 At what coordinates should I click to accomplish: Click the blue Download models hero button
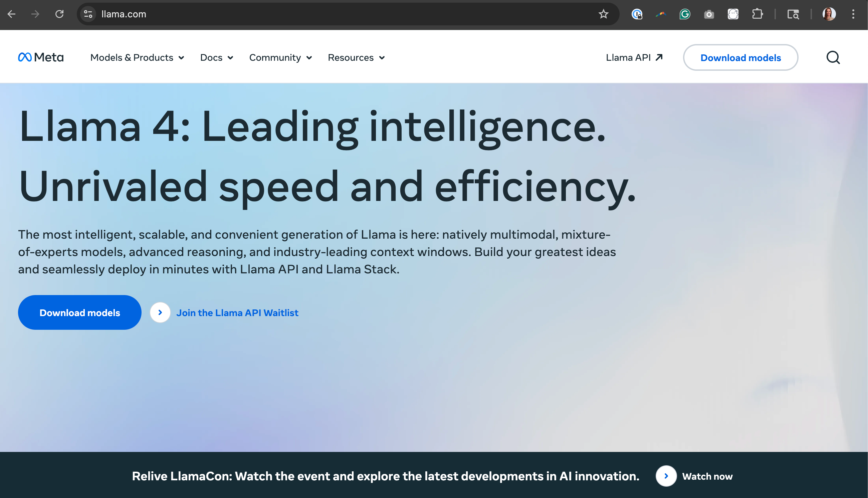(80, 313)
